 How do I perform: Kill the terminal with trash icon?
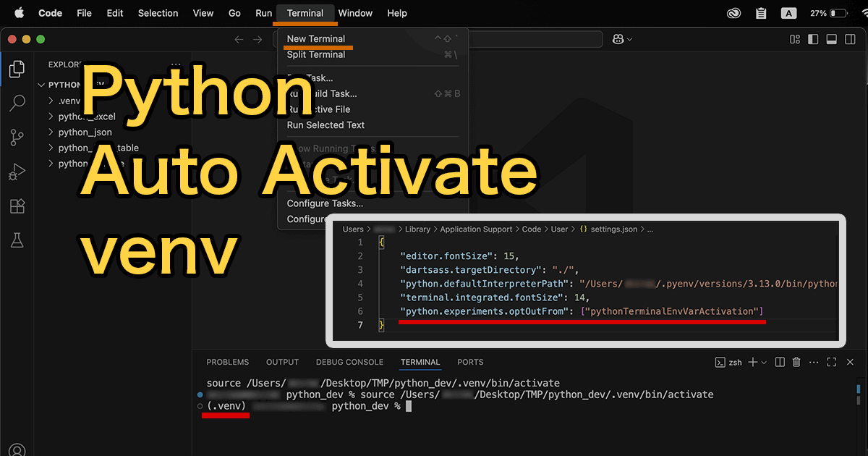coord(796,362)
